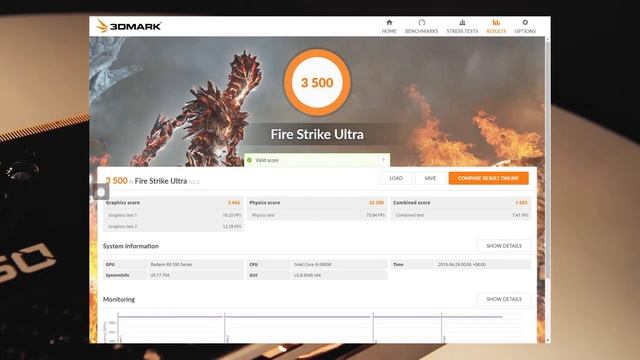The image size is (640, 360).
Task: Click the 3 500 score circle
Action: pyautogui.click(x=317, y=82)
